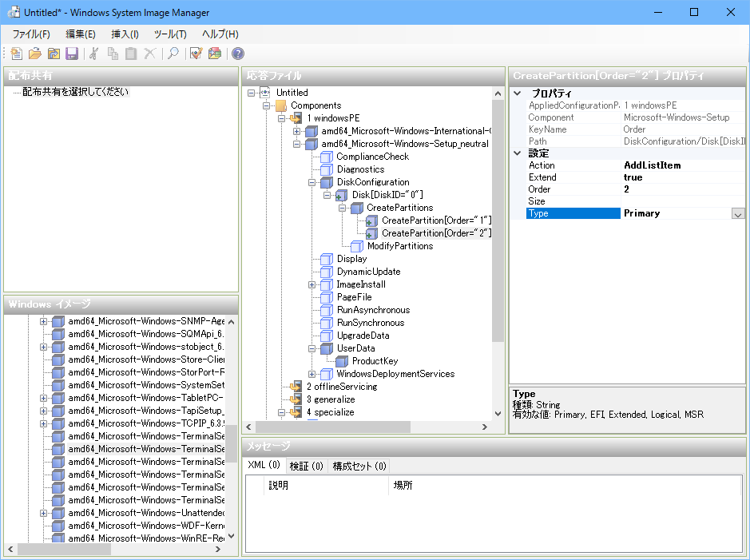Click the Paste clipboard toolbar icon
Screen dimensions: 750x560
point(131,54)
